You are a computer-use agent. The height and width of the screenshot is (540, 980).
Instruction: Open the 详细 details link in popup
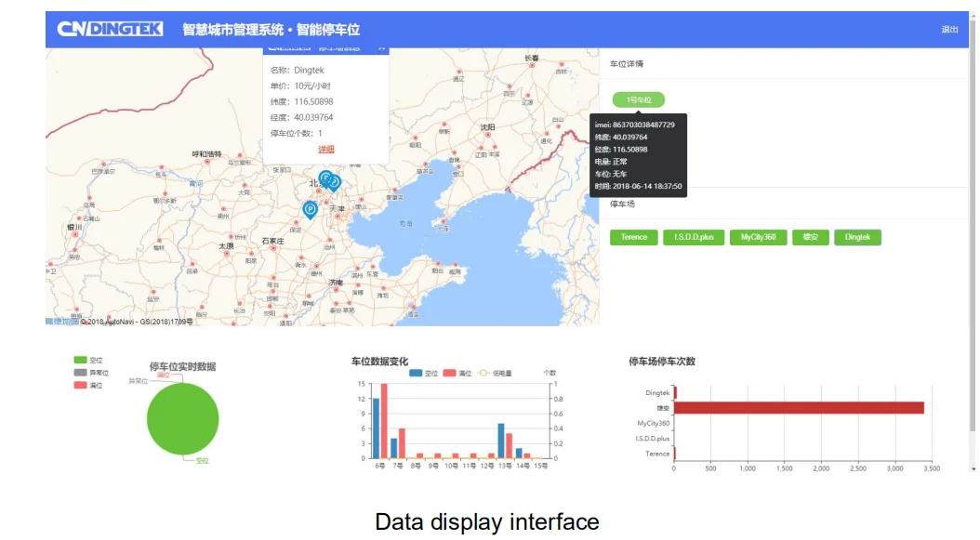click(325, 150)
